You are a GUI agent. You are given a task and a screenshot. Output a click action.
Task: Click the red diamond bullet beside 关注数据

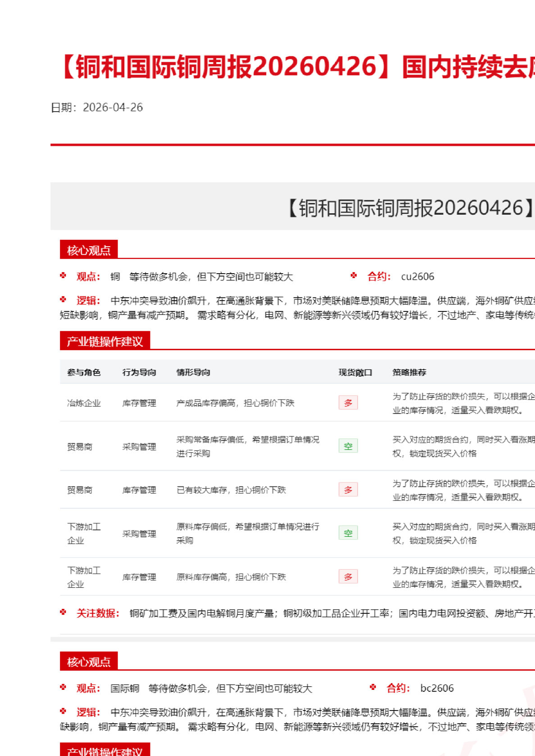tap(63, 612)
